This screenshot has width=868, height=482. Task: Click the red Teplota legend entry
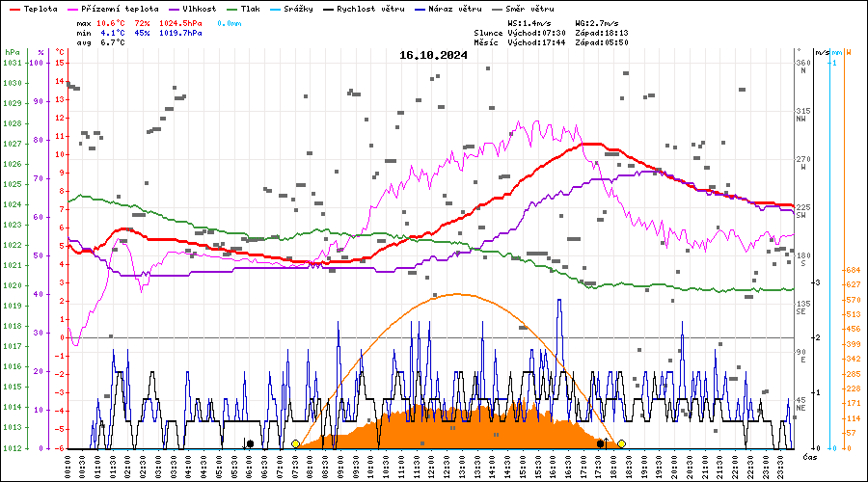click(x=34, y=9)
